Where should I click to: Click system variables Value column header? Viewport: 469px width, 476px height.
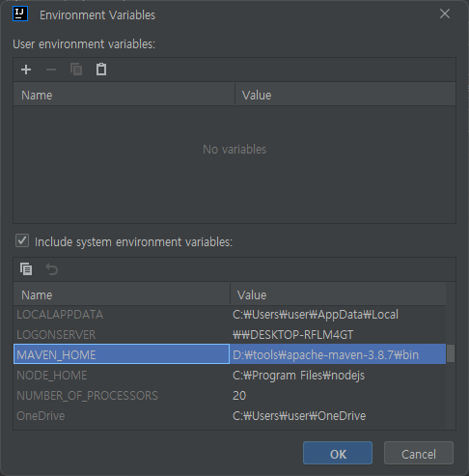(338, 294)
